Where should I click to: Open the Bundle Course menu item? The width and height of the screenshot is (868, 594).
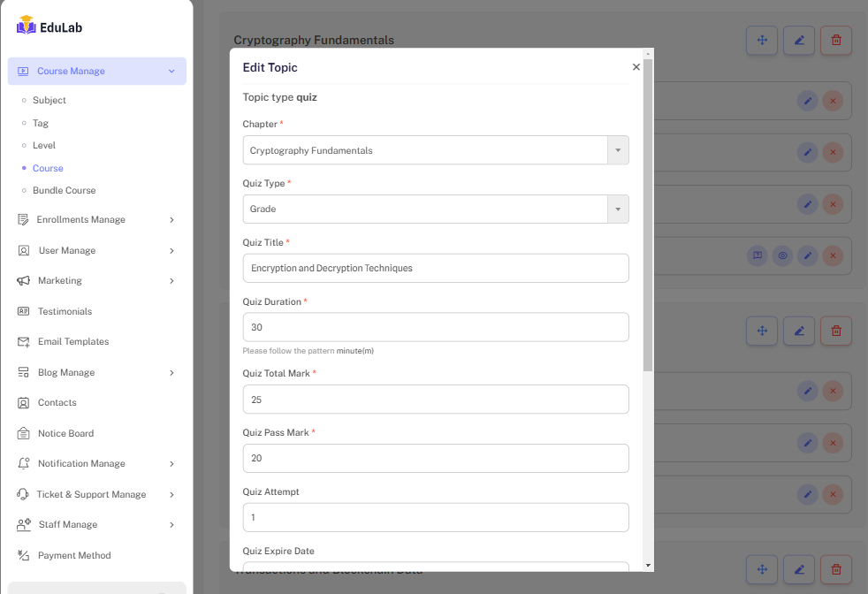64,190
